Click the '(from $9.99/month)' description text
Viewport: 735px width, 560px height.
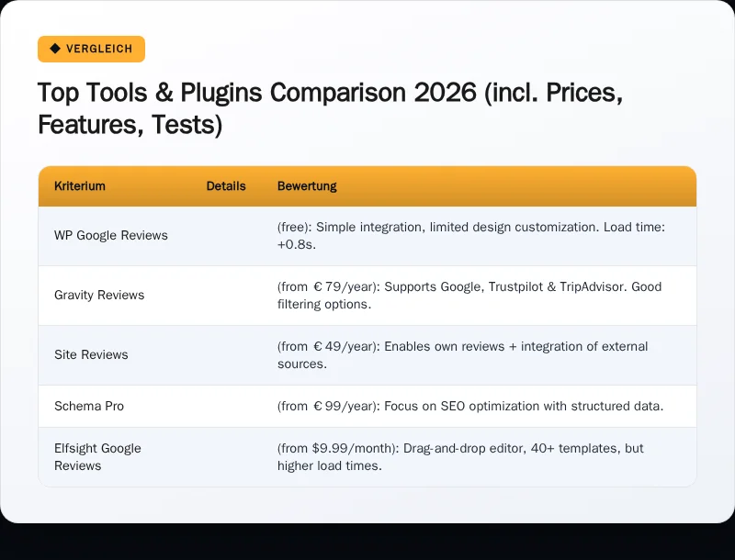tap(460, 457)
